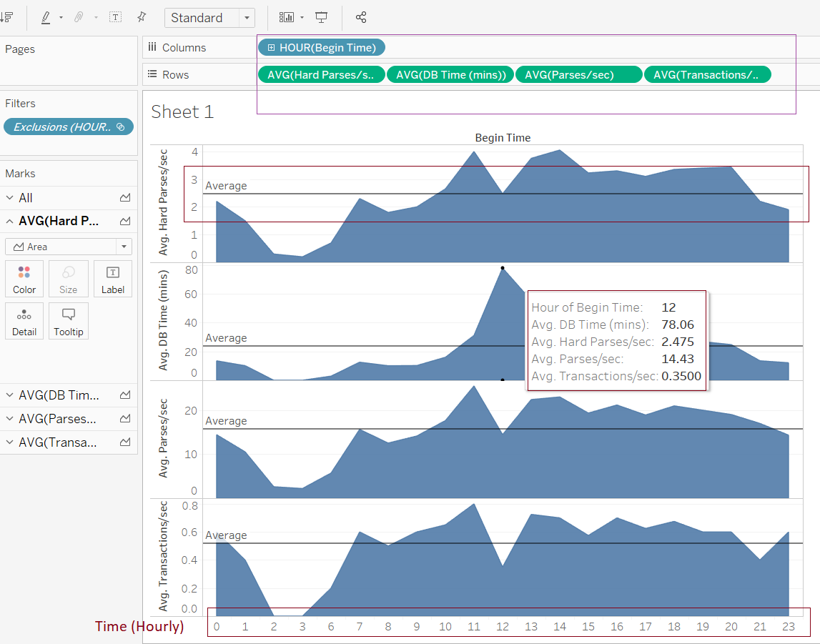Click the Highlight pen icon in toolbar

click(x=46, y=17)
